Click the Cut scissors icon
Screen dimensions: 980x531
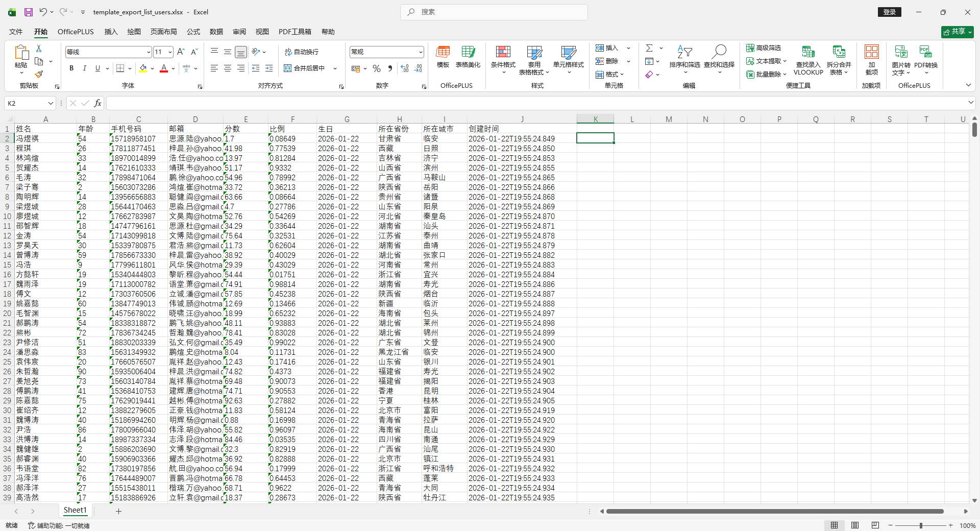(39, 48)
